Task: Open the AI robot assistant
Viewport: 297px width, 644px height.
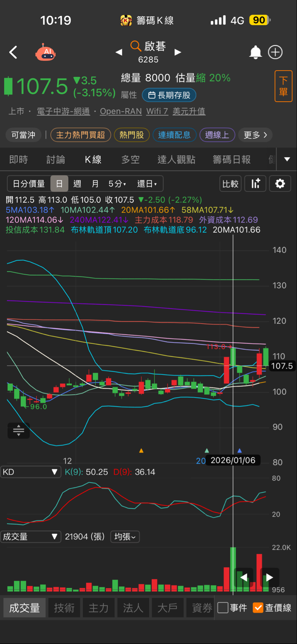Action: (45, 52)
